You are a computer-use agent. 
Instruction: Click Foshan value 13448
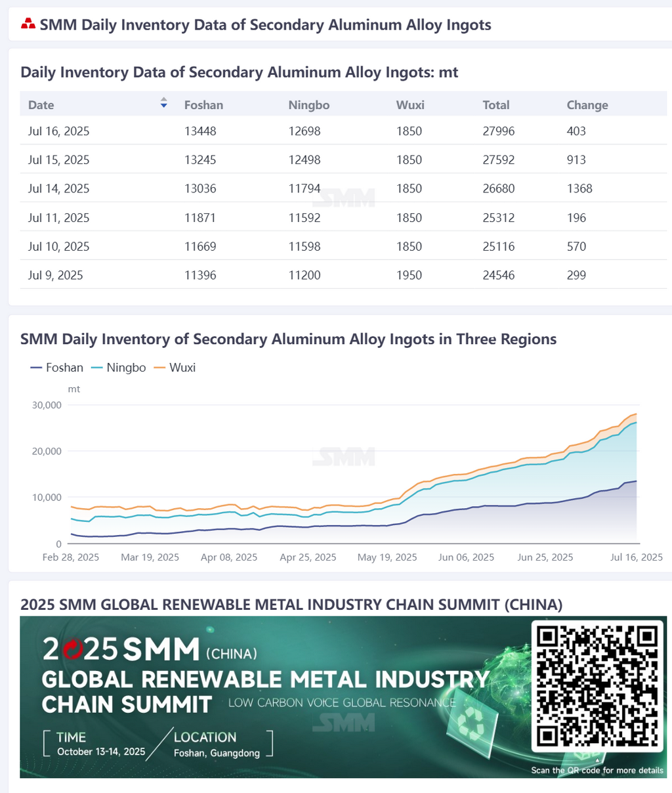(x=200, y=131)
